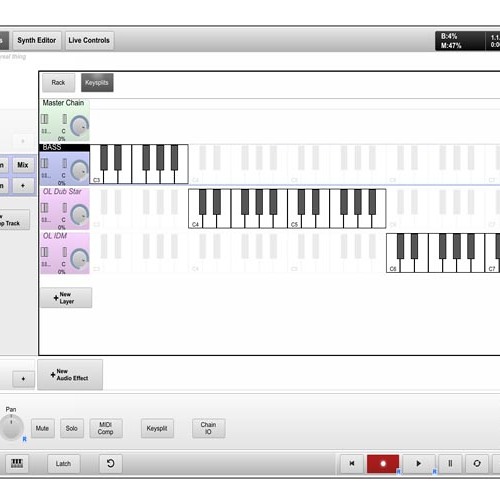Toggle the Keysplit button
This screenshot has width=500, height=500.
click(157, 428)
